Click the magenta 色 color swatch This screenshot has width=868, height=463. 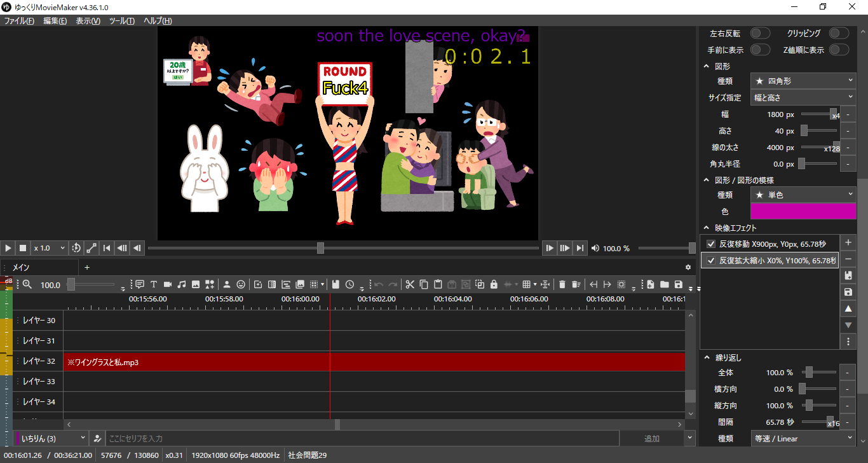coord(803,211)
